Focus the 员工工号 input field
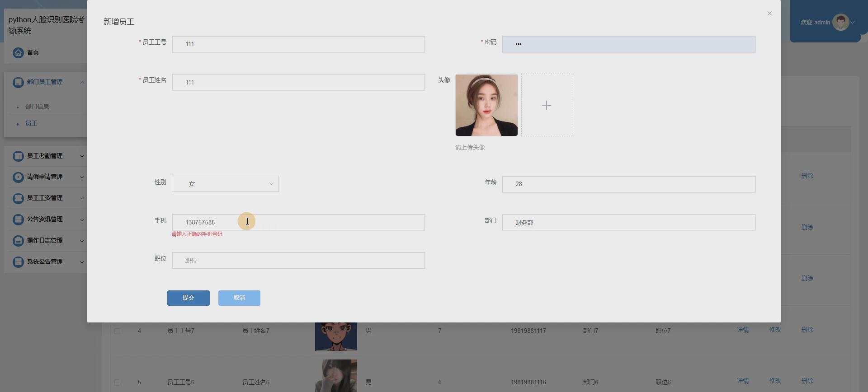Image resolution: width=868 pixels, height=392 pixels. [x=298, y=44]
